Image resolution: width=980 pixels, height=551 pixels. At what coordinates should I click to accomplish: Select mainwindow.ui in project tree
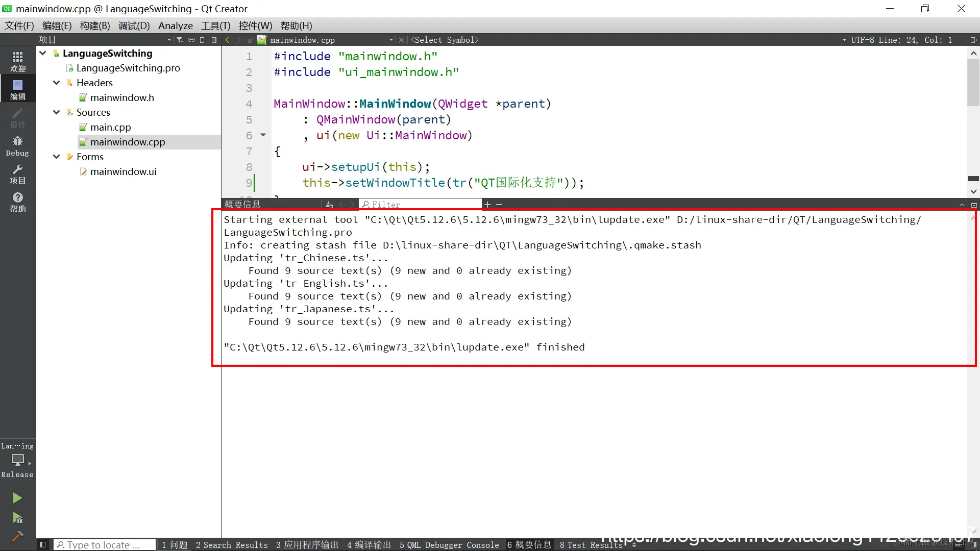(x=123, y=171)
